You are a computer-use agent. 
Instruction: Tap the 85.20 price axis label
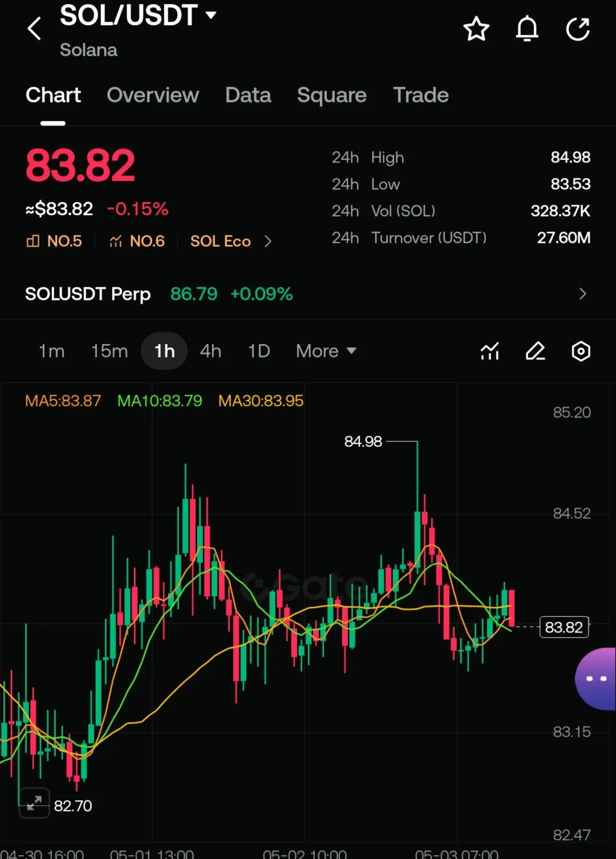tap(572, 412)
